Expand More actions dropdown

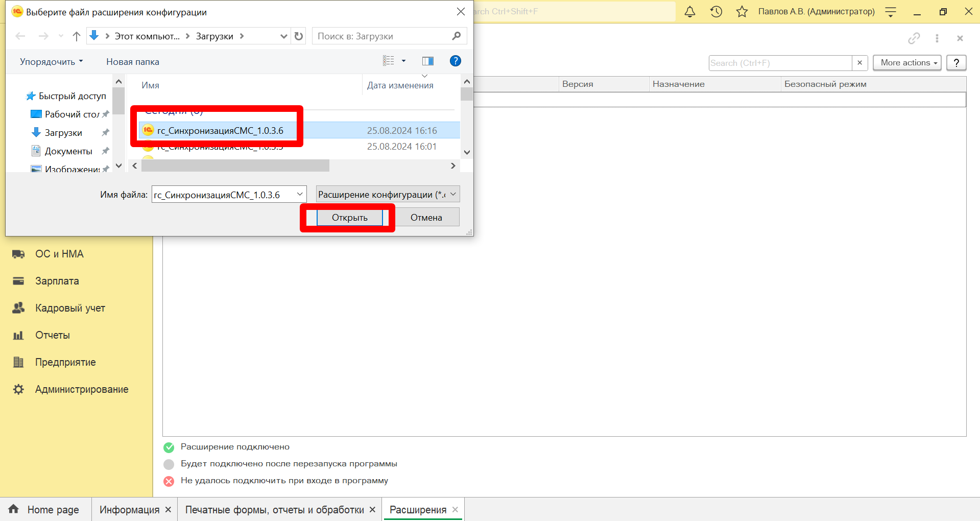[x=907, y=63]
